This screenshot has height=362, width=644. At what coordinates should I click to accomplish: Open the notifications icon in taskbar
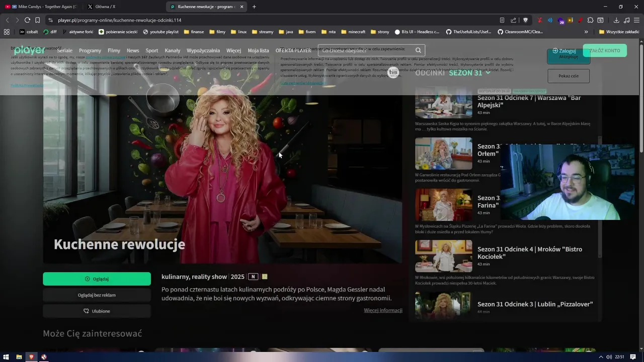633,357
